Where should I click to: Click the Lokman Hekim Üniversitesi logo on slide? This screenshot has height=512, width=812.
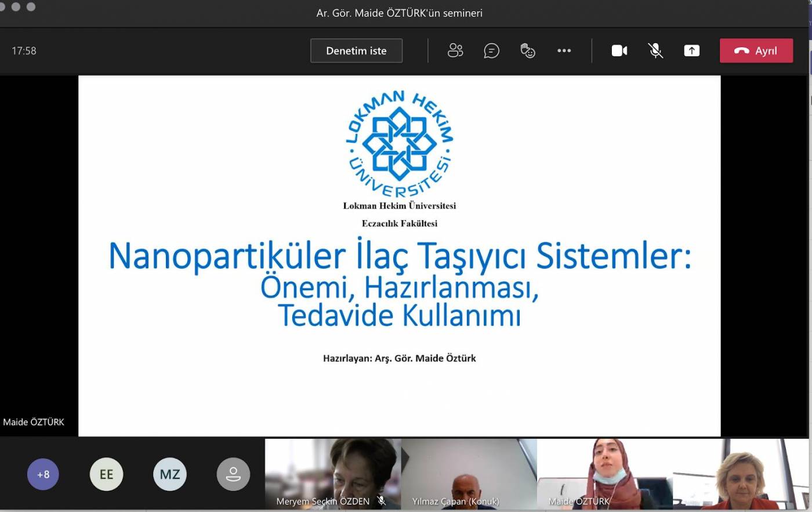pos(400,144)
